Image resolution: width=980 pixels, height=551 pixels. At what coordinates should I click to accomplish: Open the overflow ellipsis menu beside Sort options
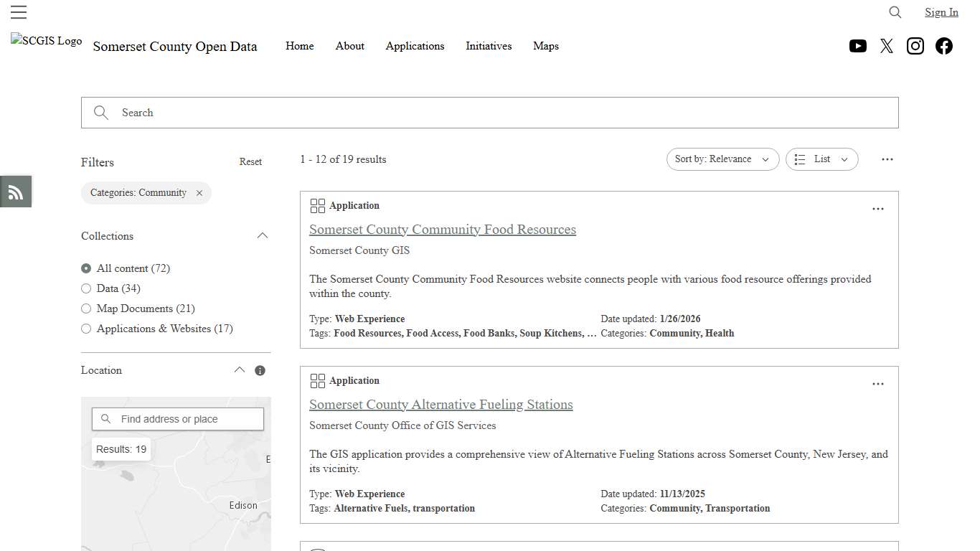tap(887, 159)
